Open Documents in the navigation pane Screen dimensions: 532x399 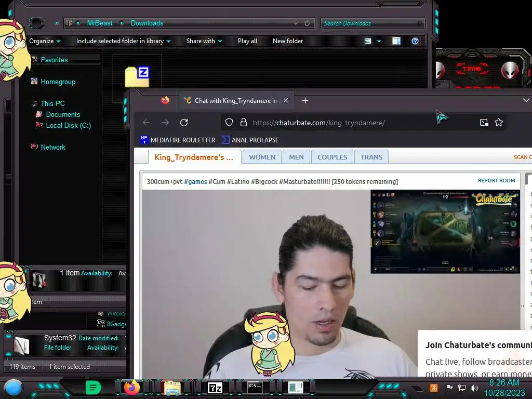63,114
